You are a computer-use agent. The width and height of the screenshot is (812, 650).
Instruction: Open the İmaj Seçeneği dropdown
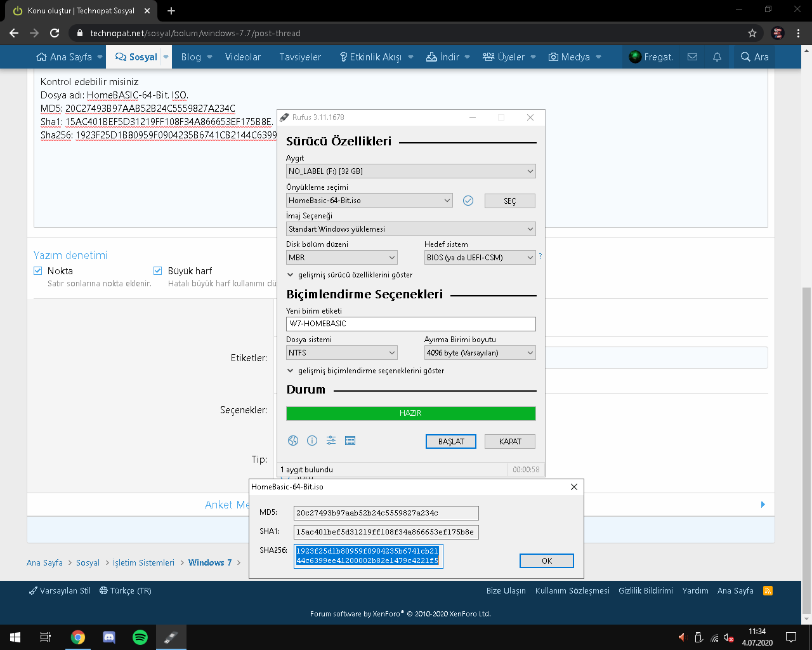[411, 229]
